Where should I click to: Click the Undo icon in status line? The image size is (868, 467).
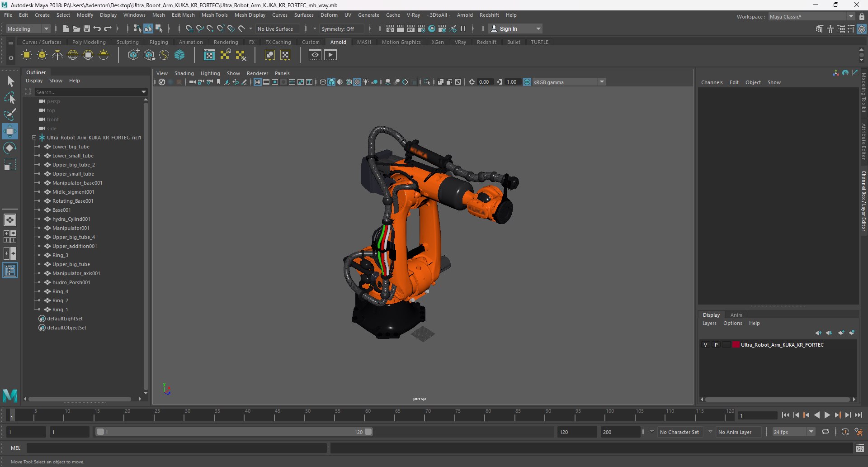tap(97, 29)
